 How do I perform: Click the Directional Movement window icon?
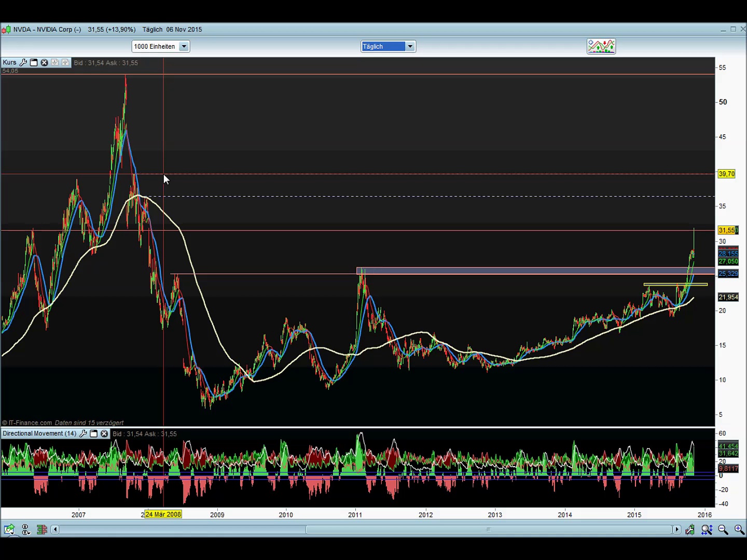tap(94, 434)
